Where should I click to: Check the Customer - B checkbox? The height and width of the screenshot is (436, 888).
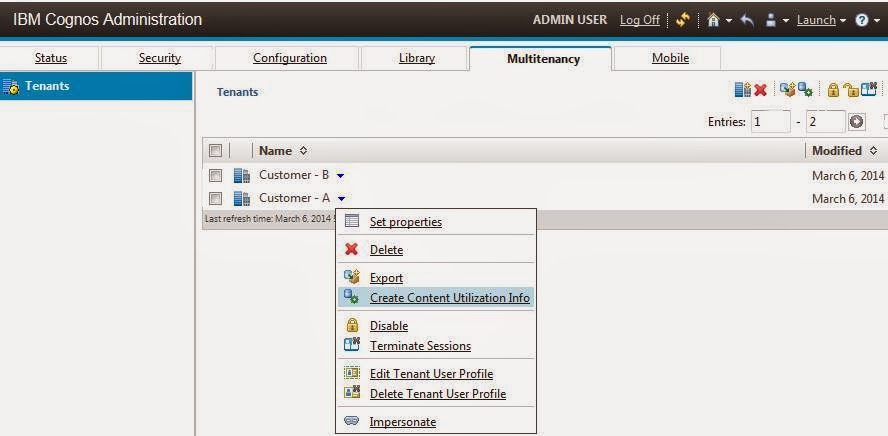(215, 175)
